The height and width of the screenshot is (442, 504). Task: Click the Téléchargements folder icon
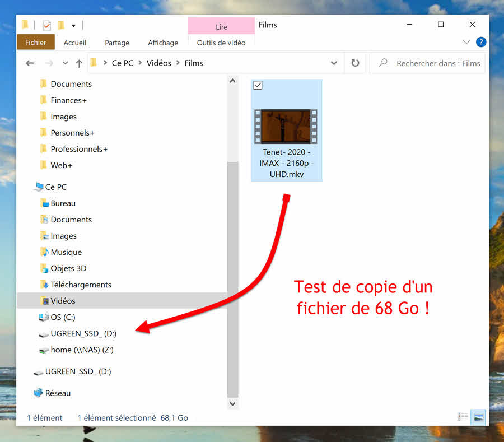(x=44, y=285)
